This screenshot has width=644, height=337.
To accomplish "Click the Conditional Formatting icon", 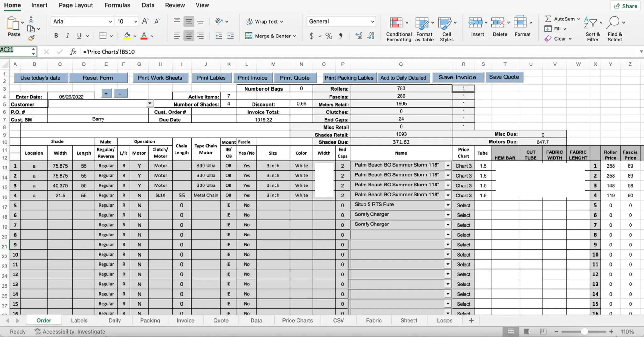I will [396, 23].
